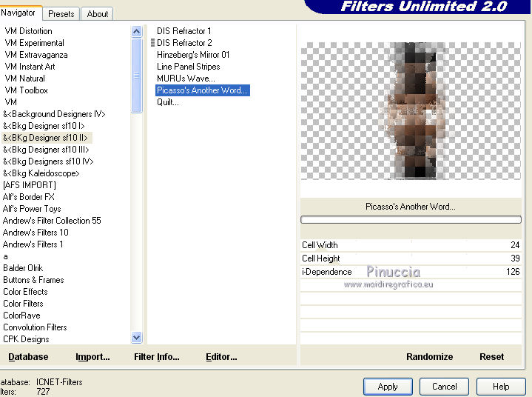The height and width of the screenshot is (397, 532).
Task: Cancel the Filters Unlimited dialog
Action: 445,387
